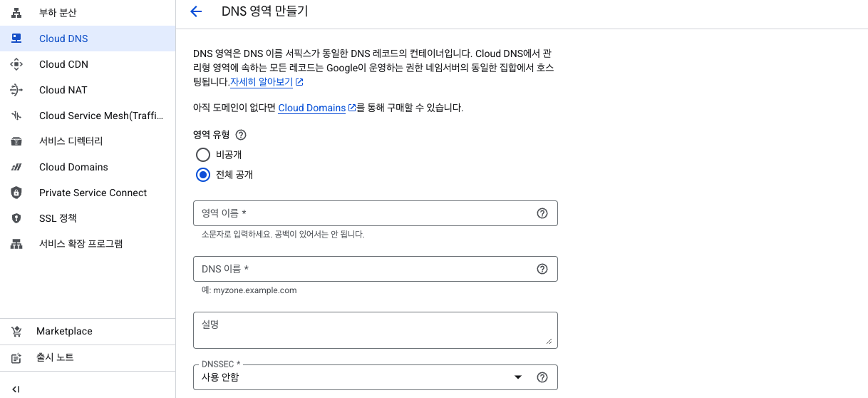Click the Marketplace cart icon

pyautogui.click(x=16, y=331)
